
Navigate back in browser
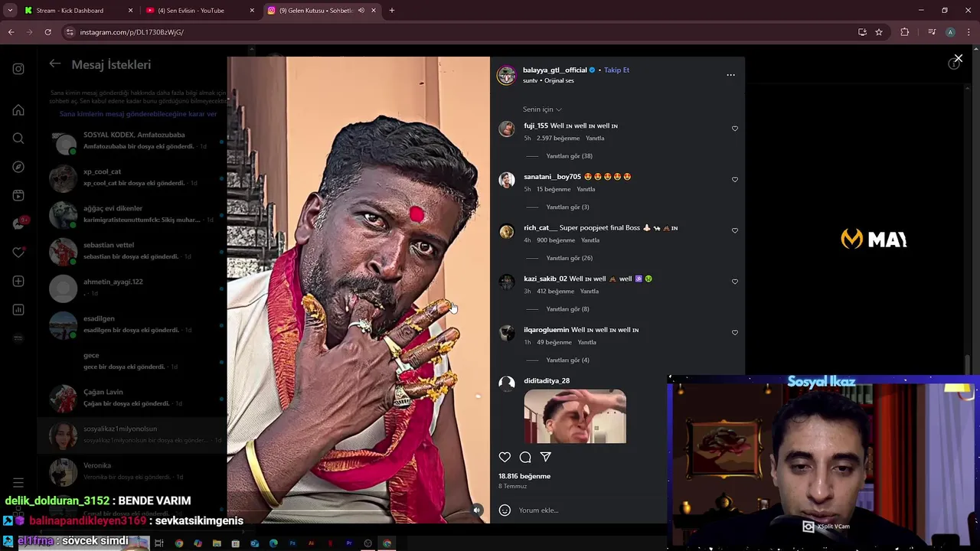pos(11,32)
